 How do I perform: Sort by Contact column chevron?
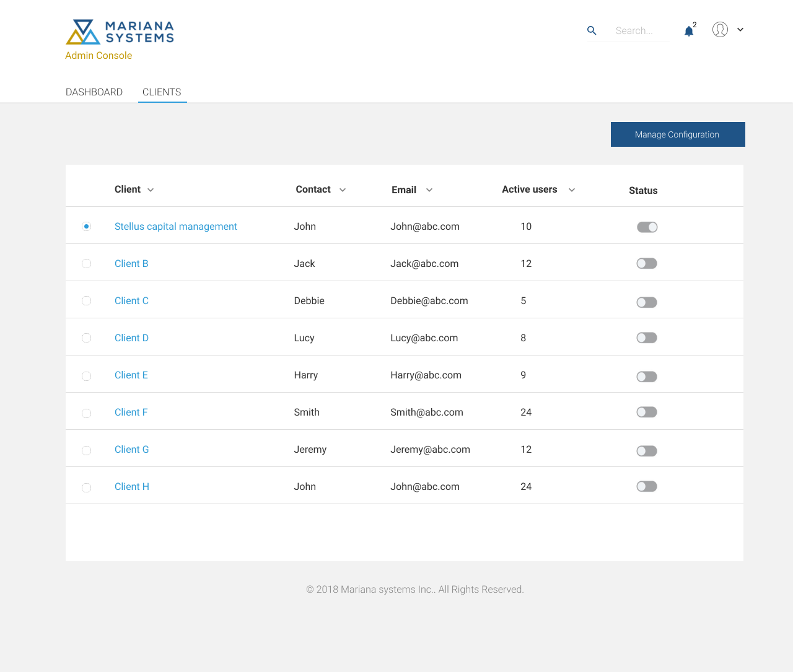pos(343,190)
